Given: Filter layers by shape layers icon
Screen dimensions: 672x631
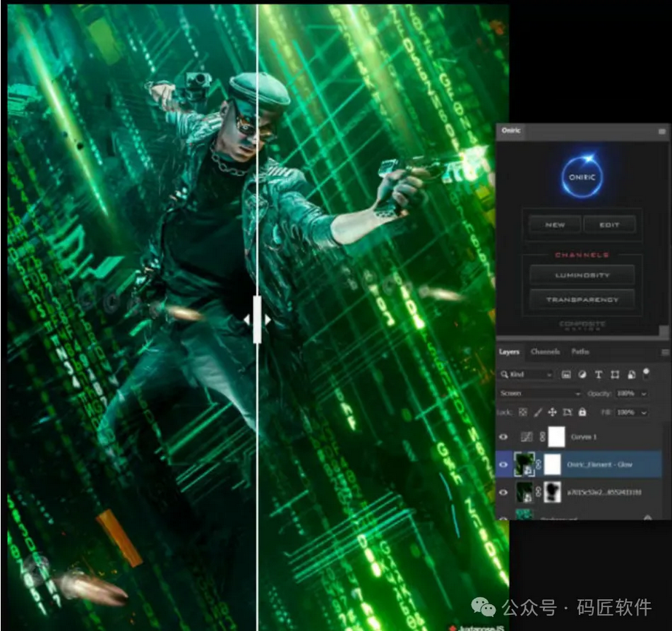Looking at the screenshot, I should coord(614,375).
